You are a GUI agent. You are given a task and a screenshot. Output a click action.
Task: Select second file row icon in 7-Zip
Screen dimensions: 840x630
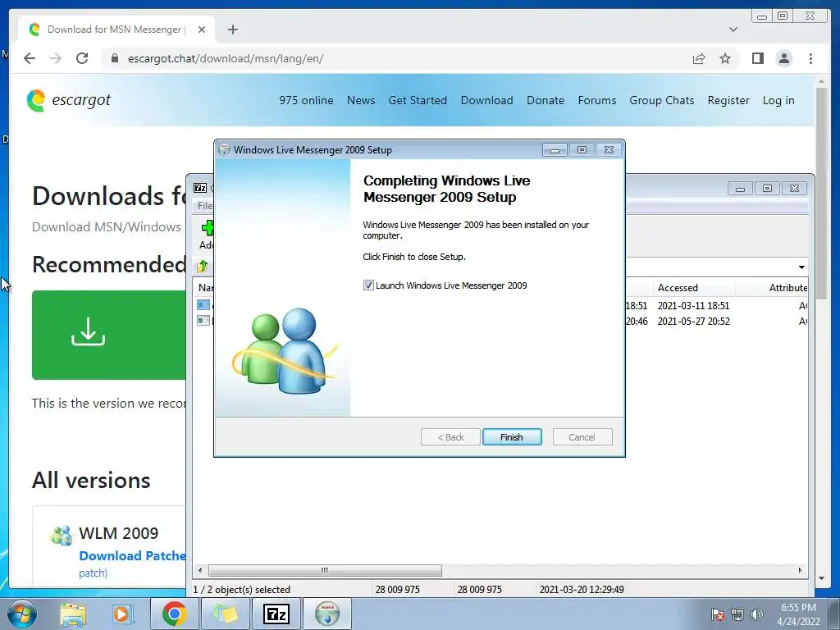click(x=203, y=321)
